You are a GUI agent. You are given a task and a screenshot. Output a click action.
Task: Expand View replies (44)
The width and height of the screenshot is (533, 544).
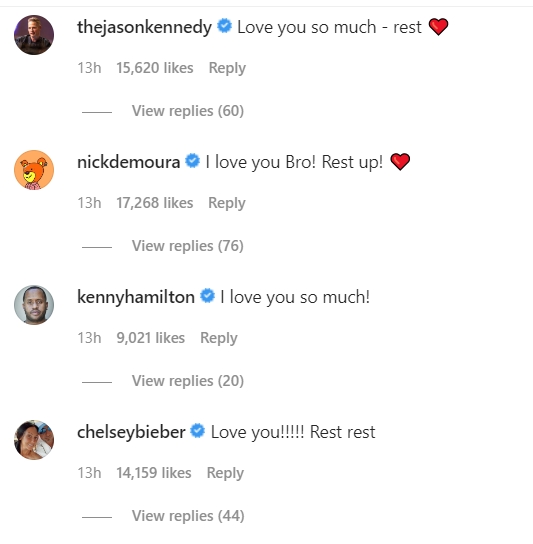(x=188, y=516)
